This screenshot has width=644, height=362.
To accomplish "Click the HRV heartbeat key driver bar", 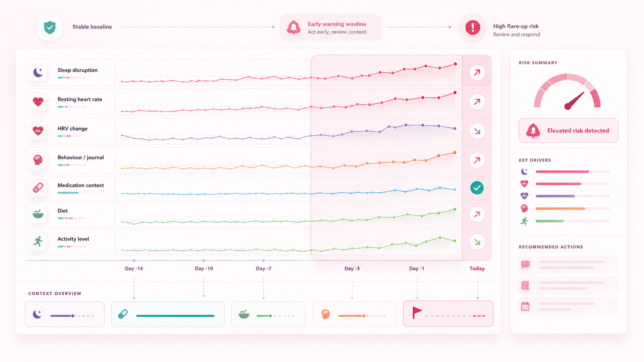I will (x=572, y=196).
